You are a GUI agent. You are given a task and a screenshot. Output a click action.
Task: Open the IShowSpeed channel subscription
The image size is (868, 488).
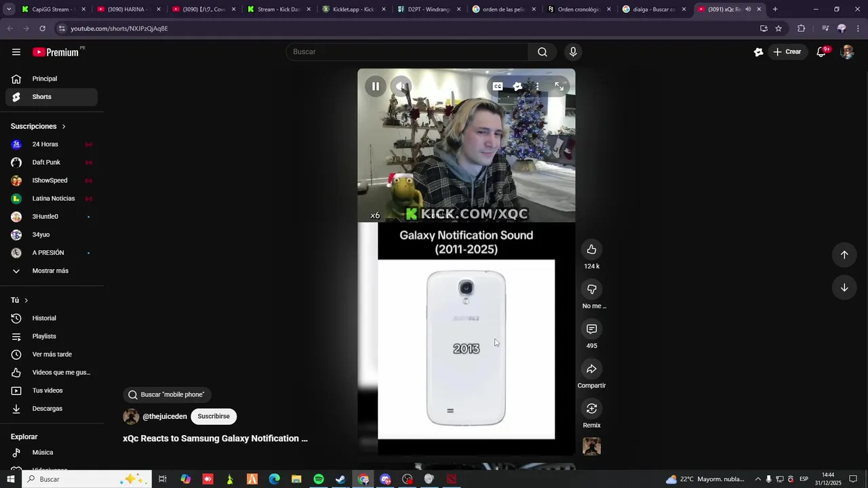(x=52, y=181)
